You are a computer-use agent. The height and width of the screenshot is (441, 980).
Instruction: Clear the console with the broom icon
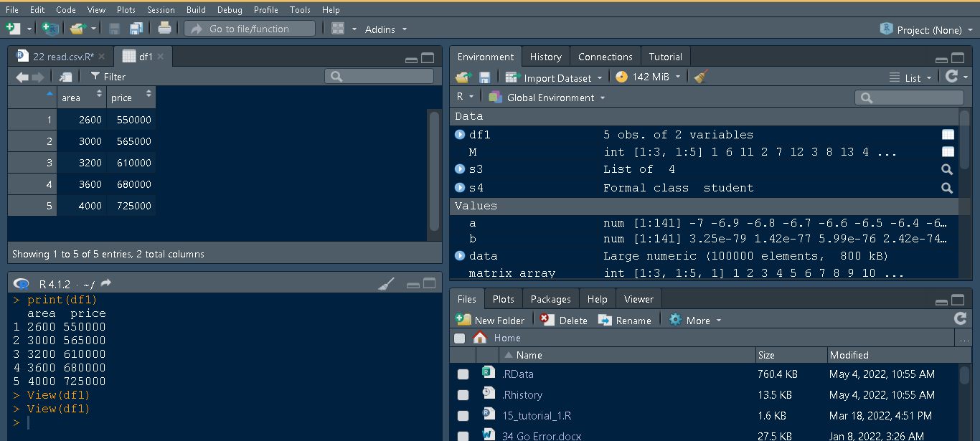click(x=385, y=283)
